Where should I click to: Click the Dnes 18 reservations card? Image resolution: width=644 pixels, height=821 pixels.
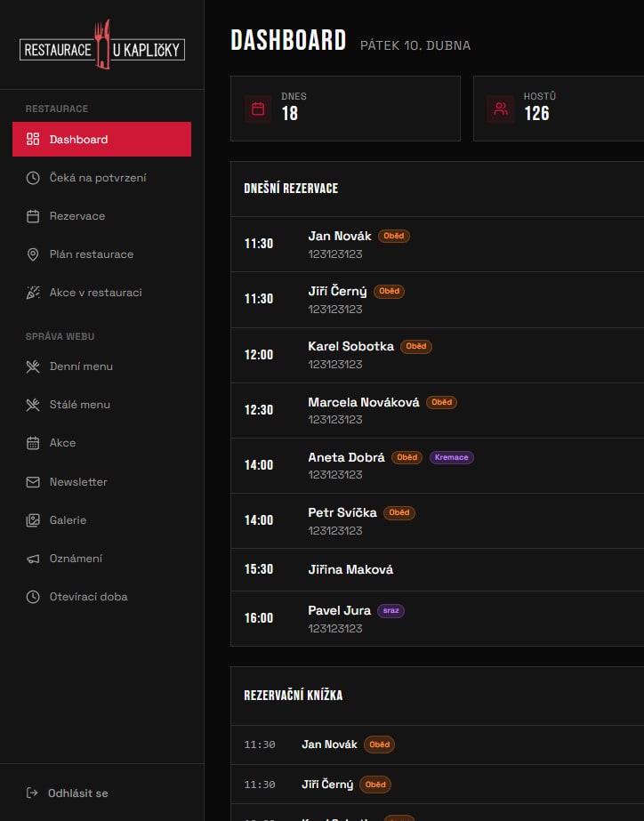click(345, 109)
